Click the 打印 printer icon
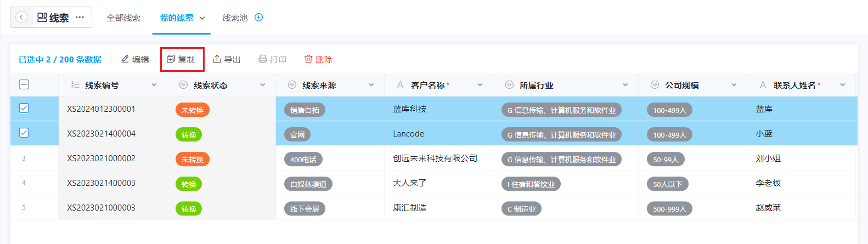 (x=263, y=59)
